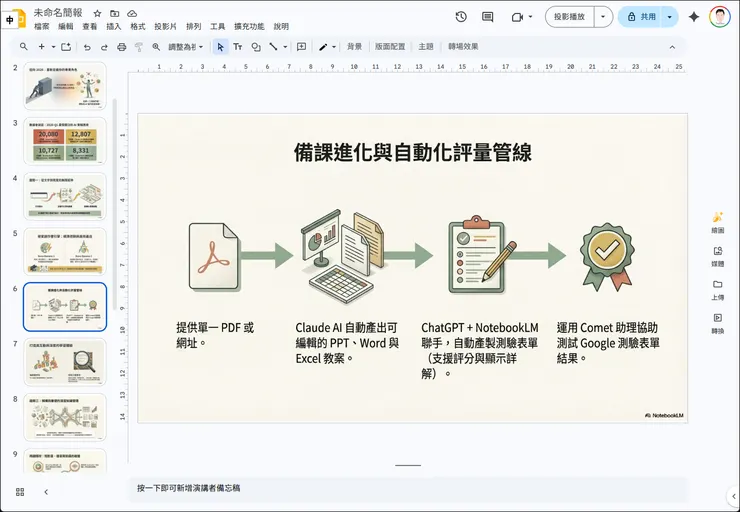Collapse the slide filmstrip panel

(x=46, y=492)
